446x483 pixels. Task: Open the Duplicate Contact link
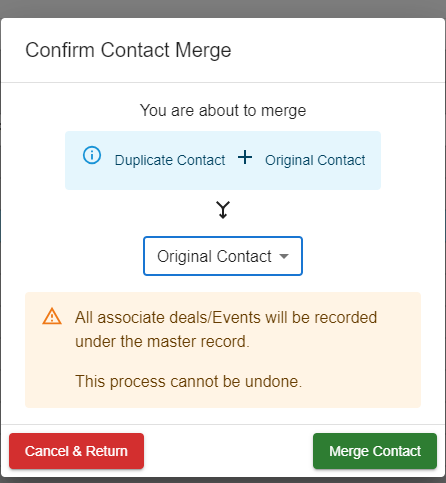(x=170, y=160)
